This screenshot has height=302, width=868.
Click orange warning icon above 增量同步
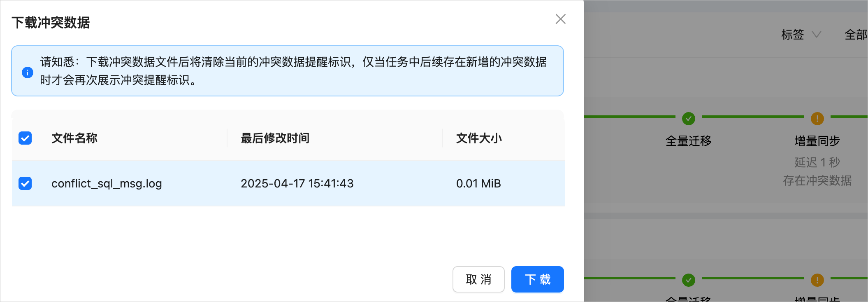[x=817, y=118]
